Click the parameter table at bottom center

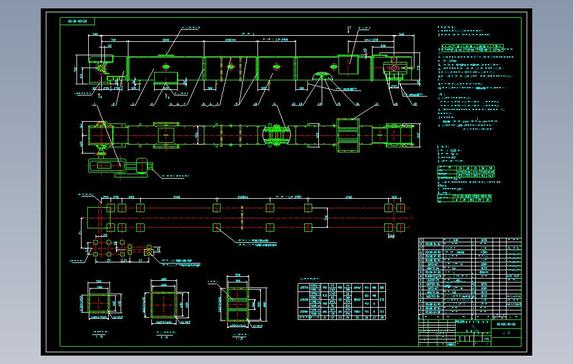342,302
